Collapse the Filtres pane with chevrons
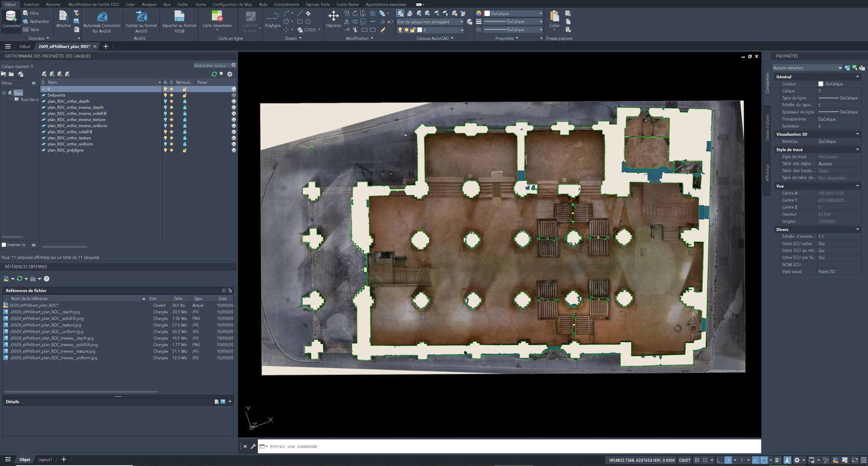 (x=34, y=83)
